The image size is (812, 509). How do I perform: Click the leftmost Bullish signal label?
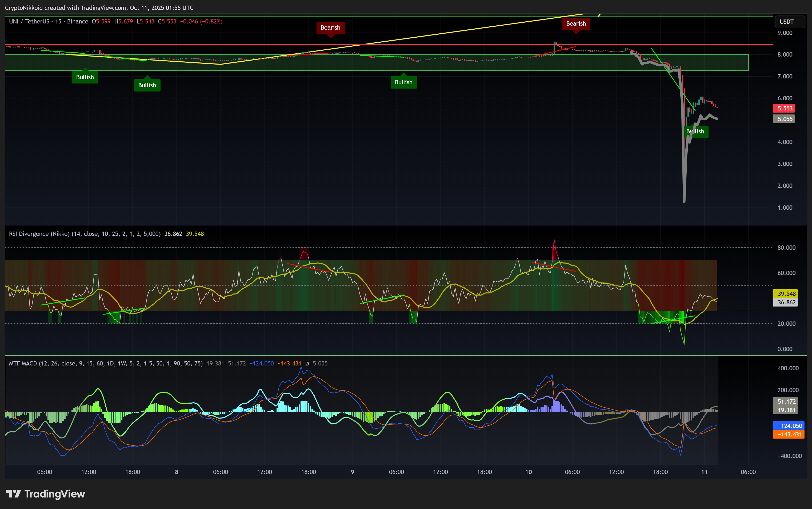click(85, 77)
